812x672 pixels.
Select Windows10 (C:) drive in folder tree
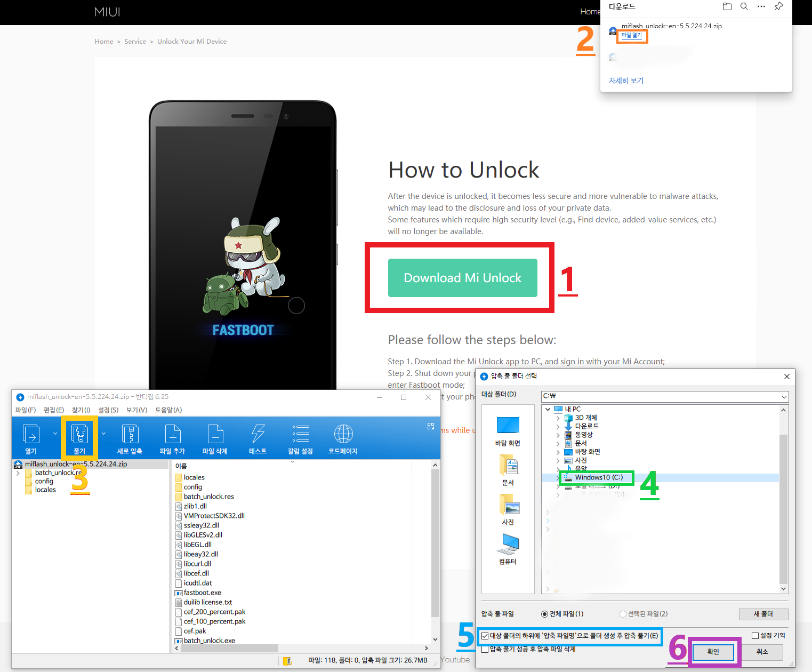[599, 477]
